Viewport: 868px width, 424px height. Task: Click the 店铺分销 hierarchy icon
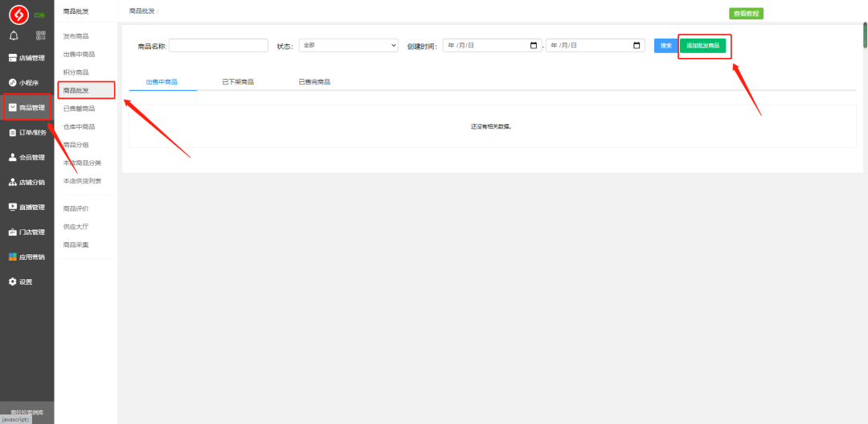[x=12, y=183]
